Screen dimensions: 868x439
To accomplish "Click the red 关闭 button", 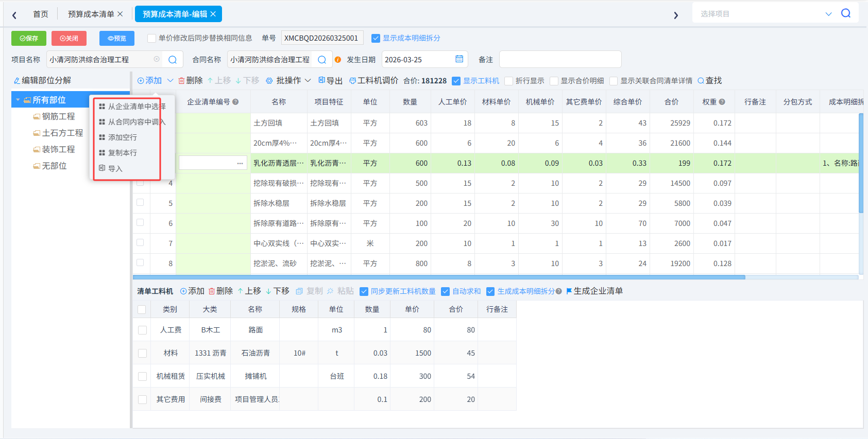I will point(69,38).
